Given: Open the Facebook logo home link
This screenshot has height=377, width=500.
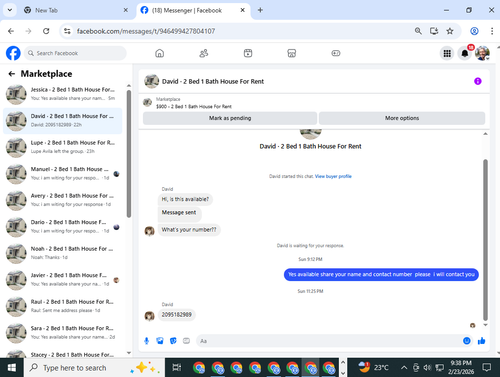Looking at the screenshot, I should point(13,53).
